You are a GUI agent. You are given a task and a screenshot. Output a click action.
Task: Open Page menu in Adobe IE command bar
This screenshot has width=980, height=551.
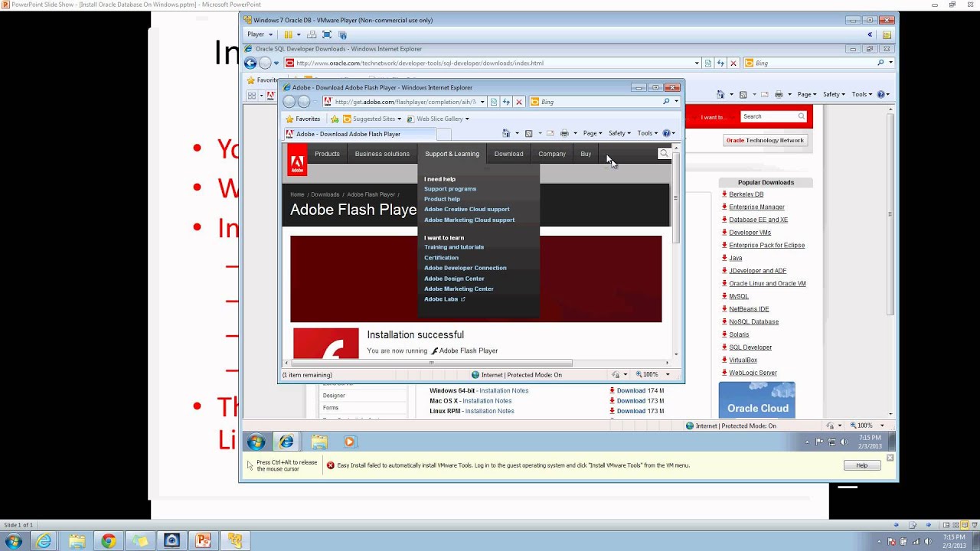point(593,133)
